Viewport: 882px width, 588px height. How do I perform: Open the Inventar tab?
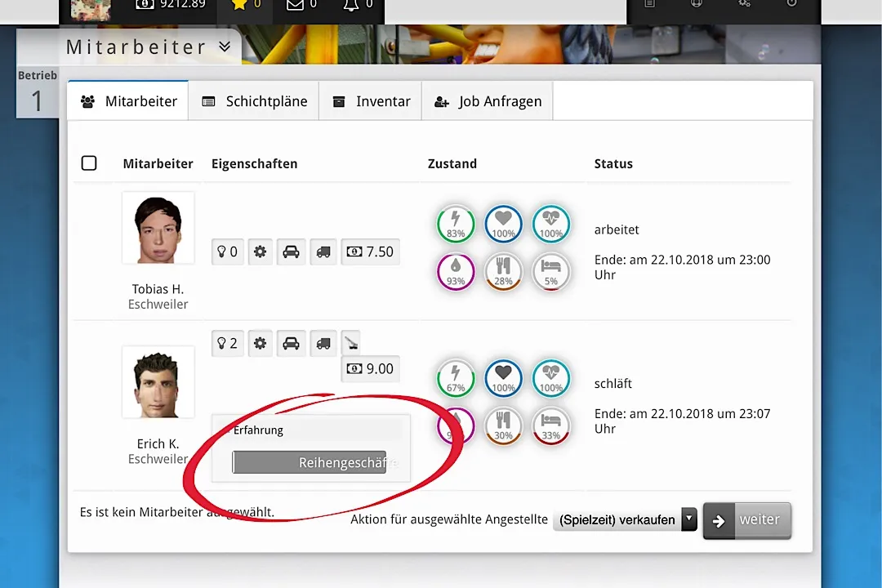(371, 101)
